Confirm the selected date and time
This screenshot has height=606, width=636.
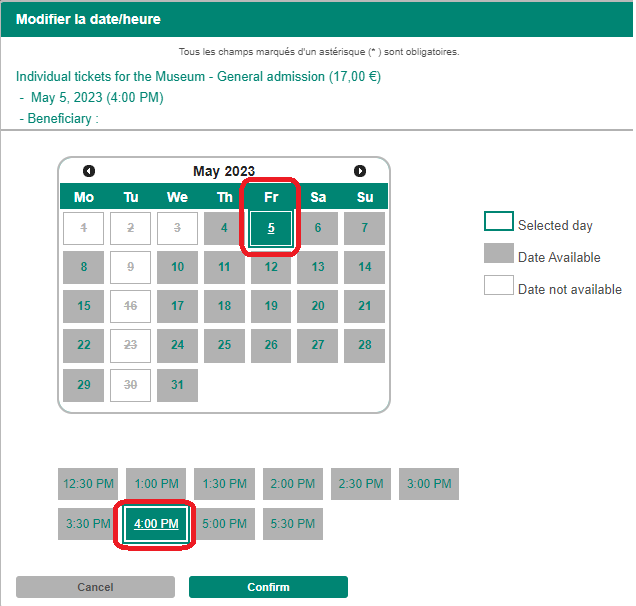coord(268,587)
